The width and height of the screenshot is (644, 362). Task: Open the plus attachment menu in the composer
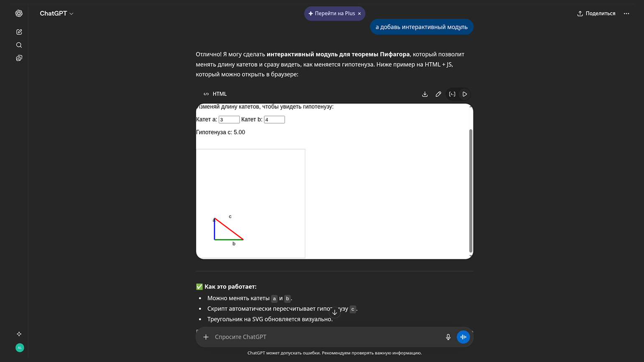click(206, 337)
